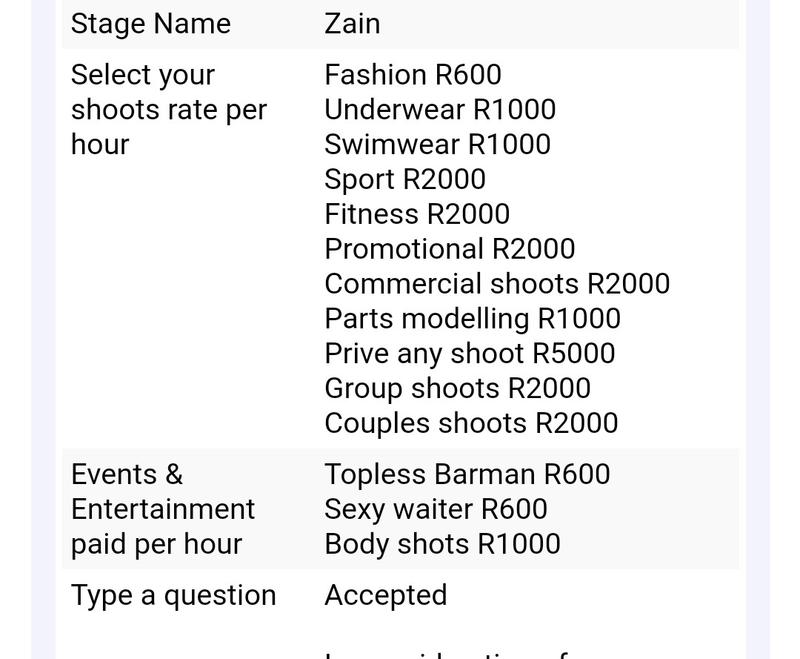Screen dimensions: 800x659
Task: Click the Fitness R2000 line
Action: [x=417, y=214]
